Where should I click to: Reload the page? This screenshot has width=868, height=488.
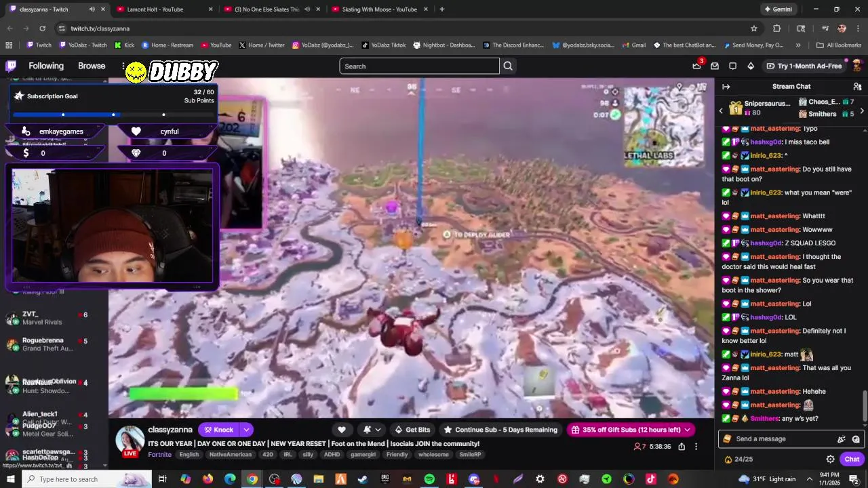42,28
